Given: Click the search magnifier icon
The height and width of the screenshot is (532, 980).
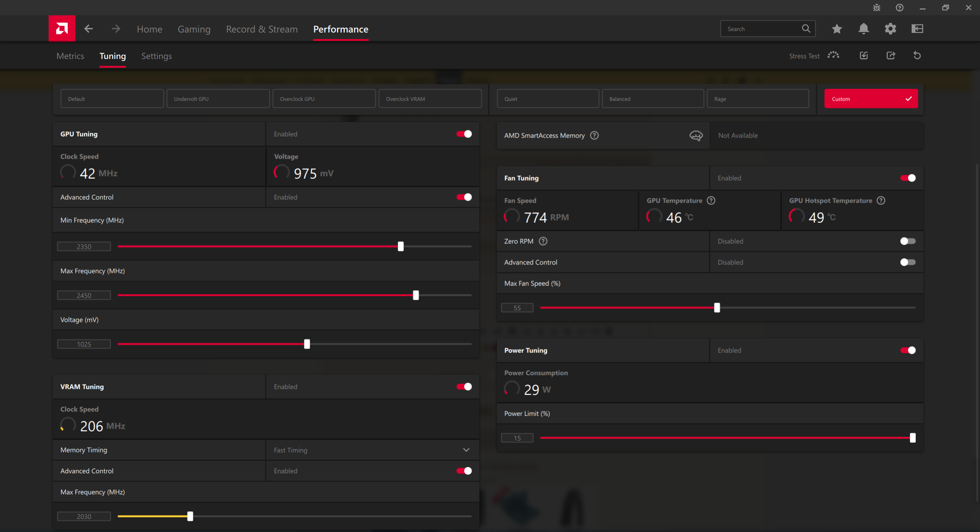Looking at the screenshot, I should (x=806, y=29).
